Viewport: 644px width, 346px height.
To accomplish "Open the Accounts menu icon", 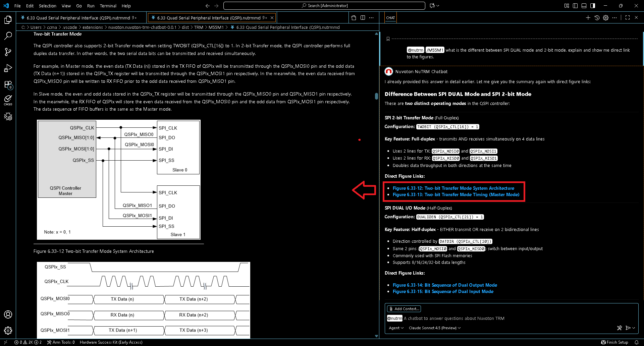I will click(x=8, y=314).
